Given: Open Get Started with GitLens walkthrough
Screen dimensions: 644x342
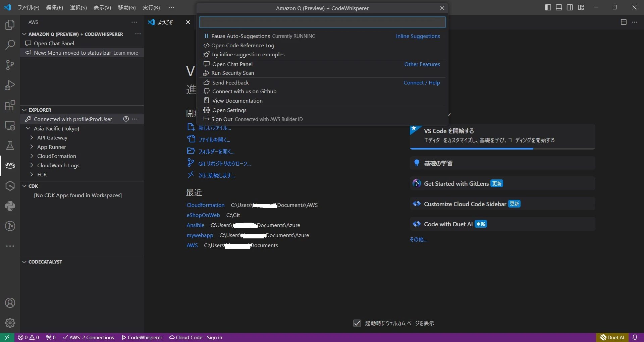Looking at the screenshot, I should 502,183.
